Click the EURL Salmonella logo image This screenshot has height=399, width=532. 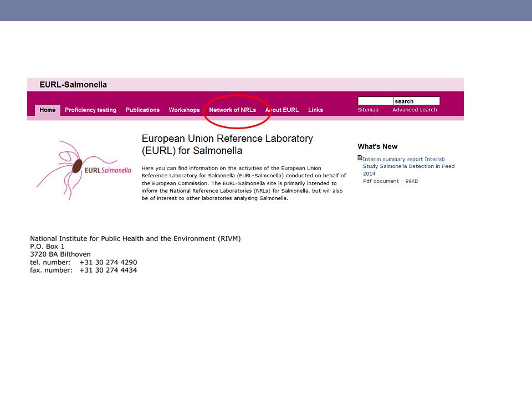click(x=84, y=170)
